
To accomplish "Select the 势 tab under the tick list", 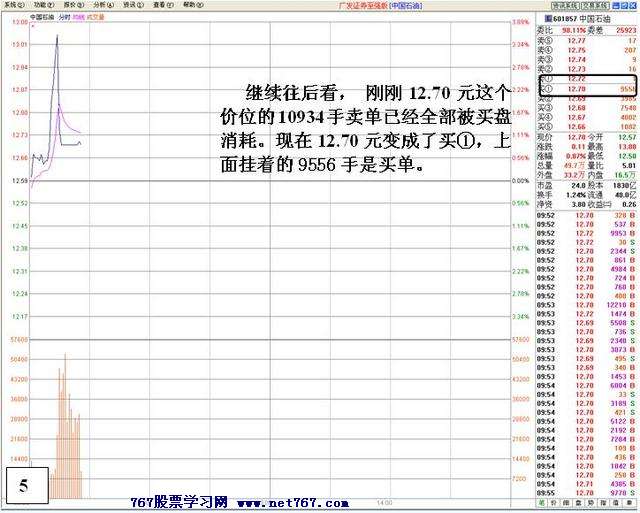I will (x=591, y=504).
